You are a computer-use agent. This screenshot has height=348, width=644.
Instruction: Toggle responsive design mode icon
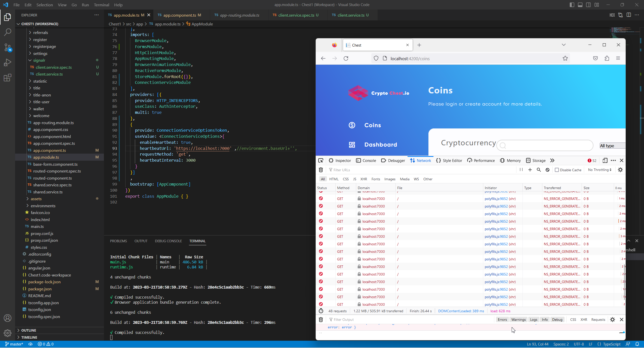605,161
